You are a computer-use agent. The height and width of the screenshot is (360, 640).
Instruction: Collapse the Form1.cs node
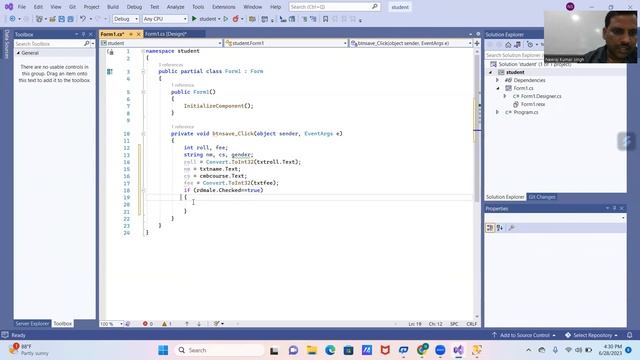pyautogui.click(x=498, y=88)
